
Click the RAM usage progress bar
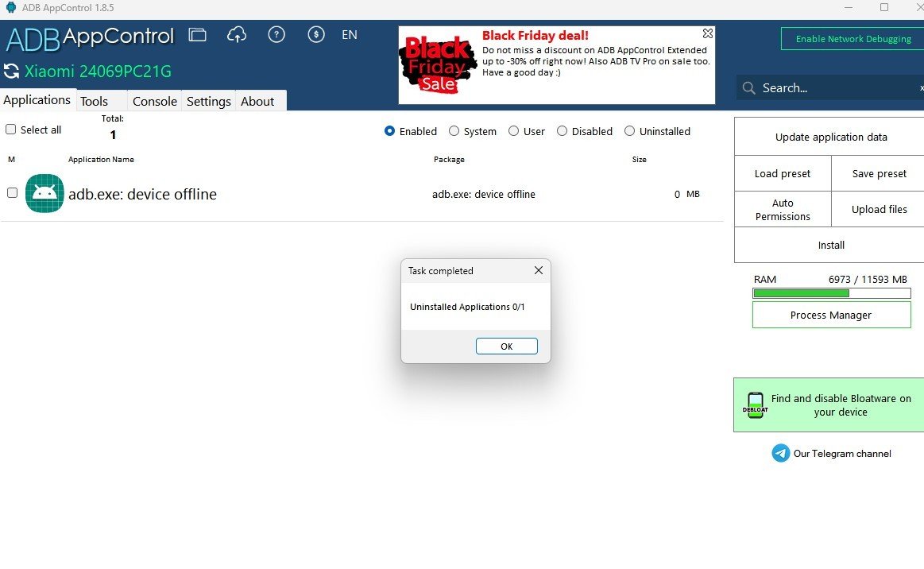(x=832, y=293)
